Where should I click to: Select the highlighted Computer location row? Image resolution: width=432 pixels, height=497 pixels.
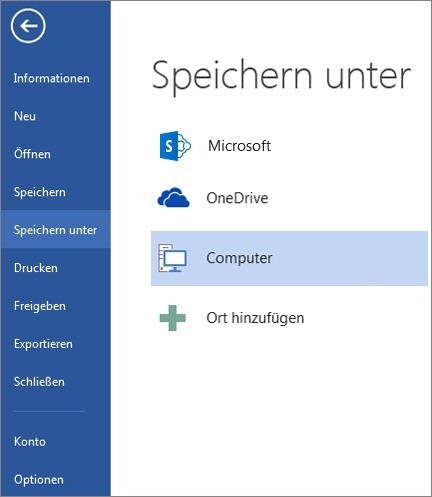(x=289, y=258)
